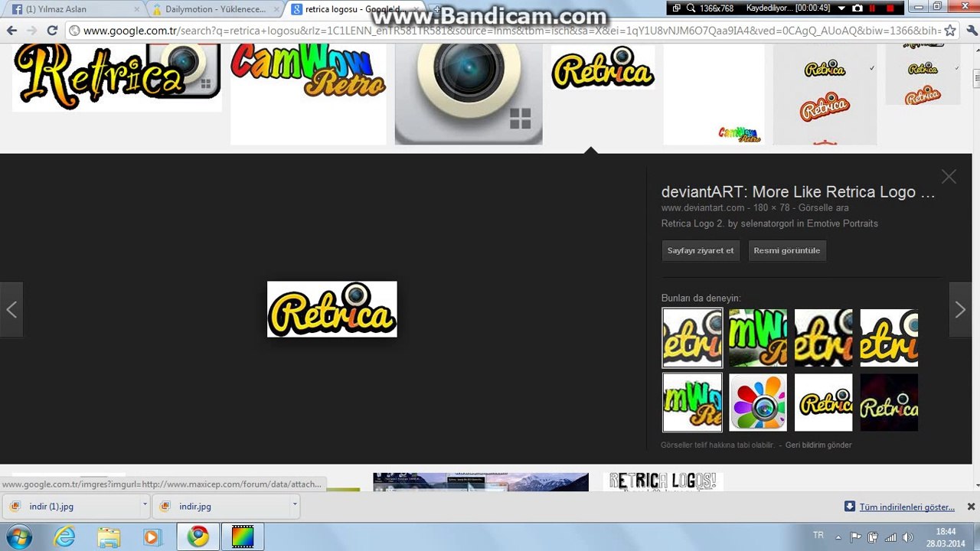This screenshot has width=980, height=551.
Task: Open the Windows Start menu
Action: pos(18,536)
